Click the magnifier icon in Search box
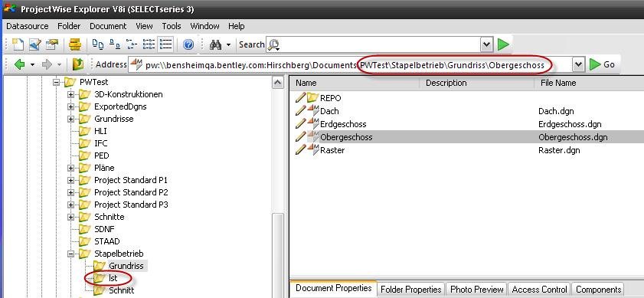 [x=273, y=44]
